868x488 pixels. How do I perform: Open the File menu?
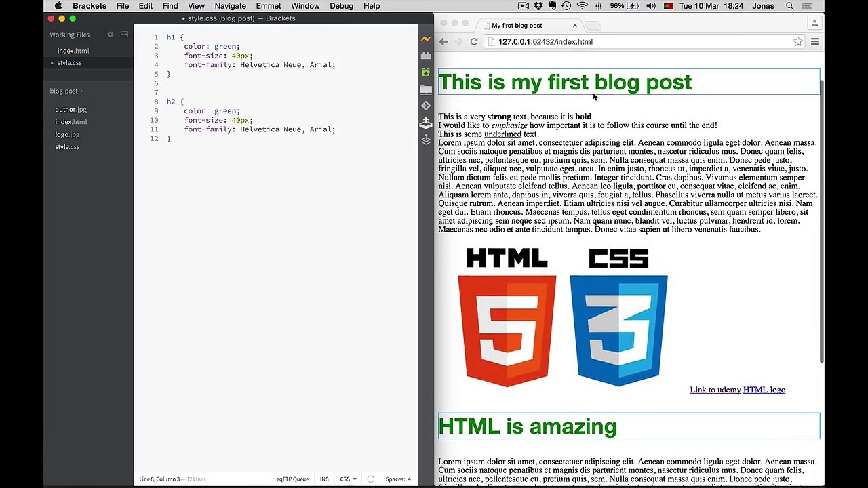(123, 6)
